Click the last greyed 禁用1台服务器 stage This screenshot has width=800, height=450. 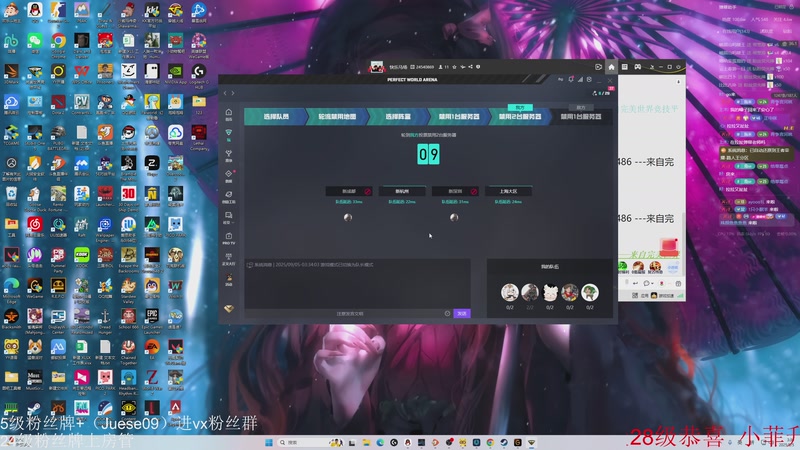coord(581,116)
